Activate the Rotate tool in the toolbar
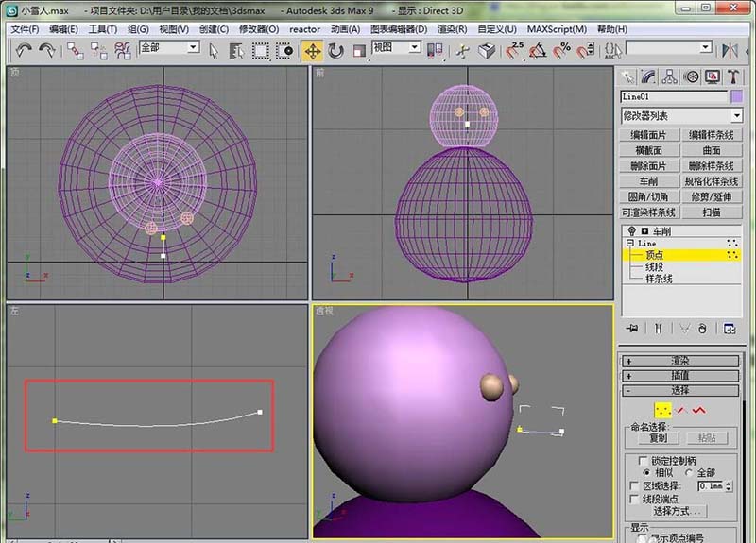The height and width of the screenshot is (543, 756). coord(335,50)
